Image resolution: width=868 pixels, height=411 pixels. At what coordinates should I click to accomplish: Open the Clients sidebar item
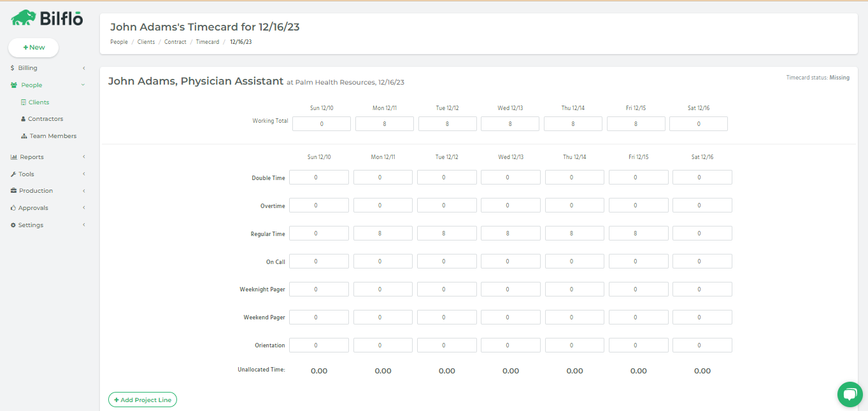[x=39, y=102]
